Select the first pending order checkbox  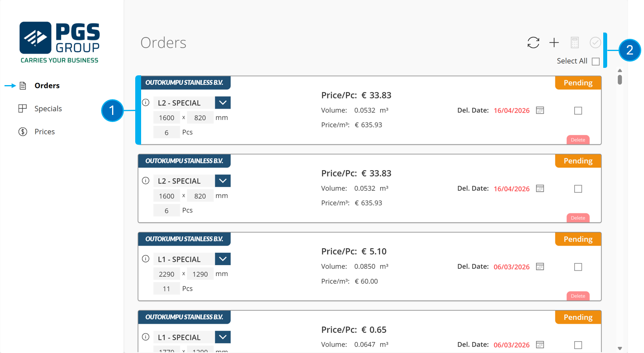(578, 111)
